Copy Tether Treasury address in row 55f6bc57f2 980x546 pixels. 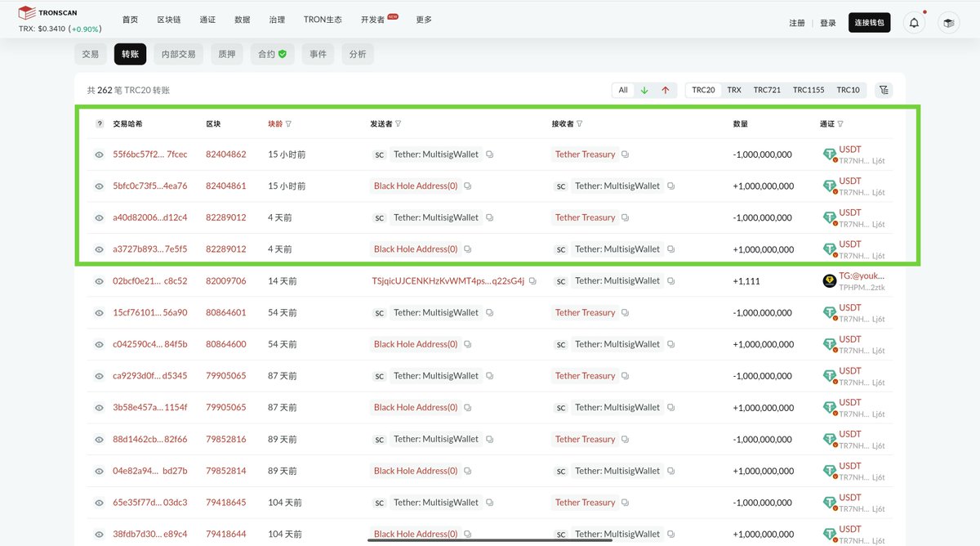tap(625, 154)
